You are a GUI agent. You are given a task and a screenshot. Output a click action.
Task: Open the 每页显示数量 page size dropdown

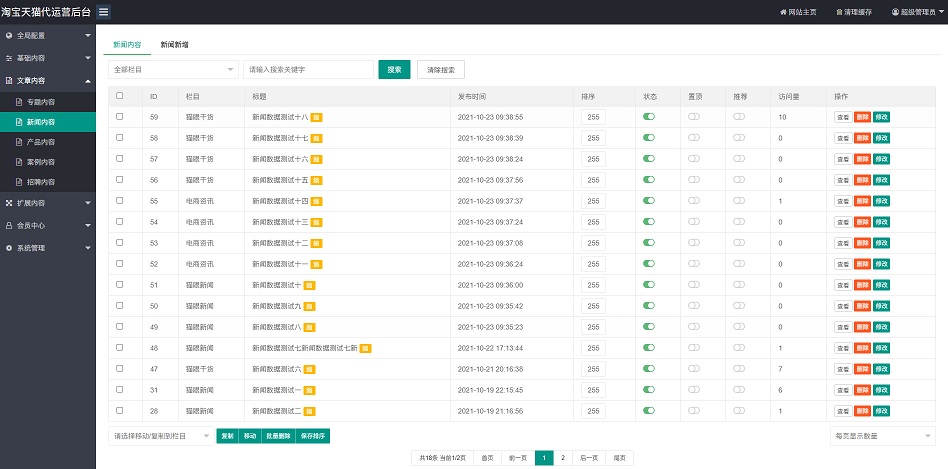coord(882,436)
